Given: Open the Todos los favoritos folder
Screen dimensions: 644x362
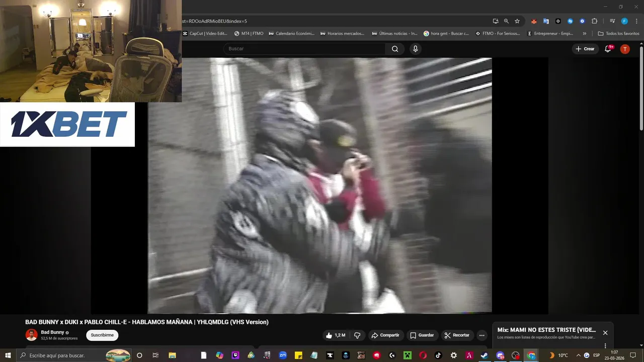Looking at the screenshot, I should [x=618, y=34].
